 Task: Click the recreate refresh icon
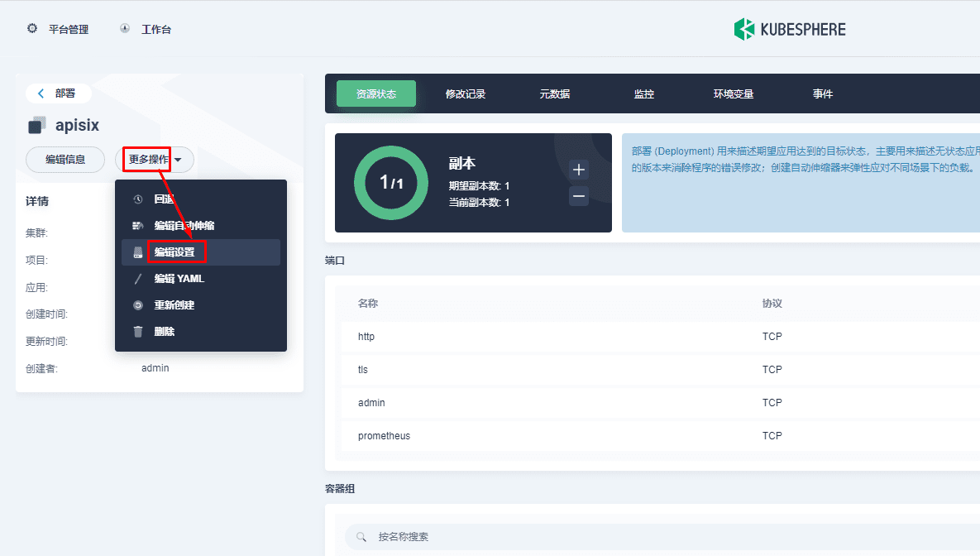(138, 305)
